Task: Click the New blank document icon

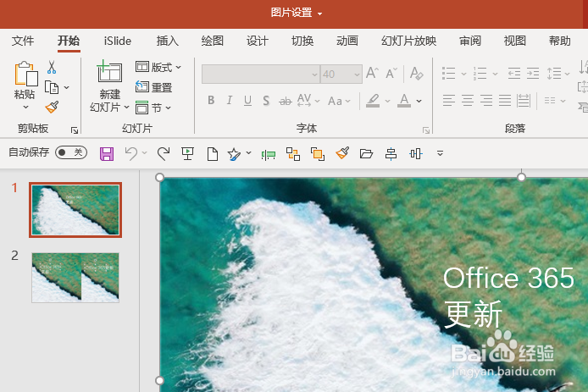Action: click(x=213, y=153)
